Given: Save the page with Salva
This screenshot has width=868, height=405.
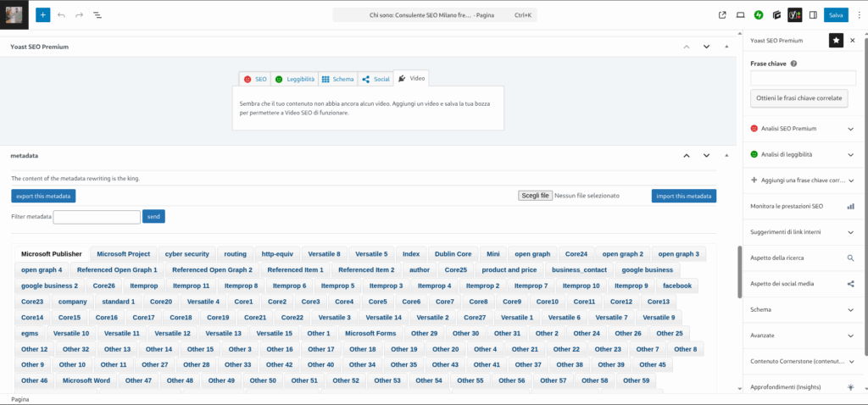Looking at the screenshot, I should 836,15.
